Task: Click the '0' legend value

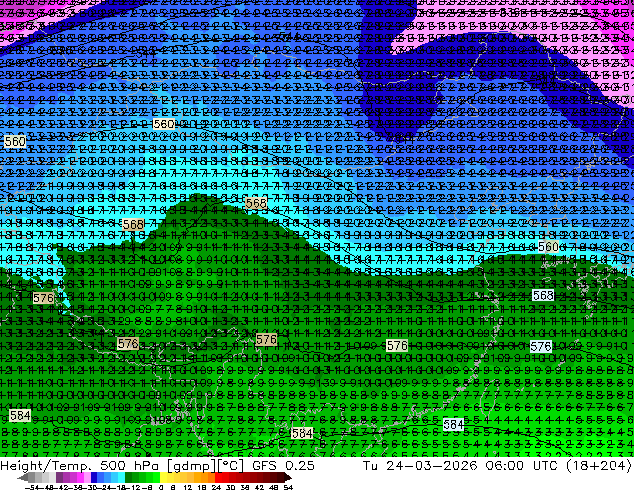Action: [161, 487]
